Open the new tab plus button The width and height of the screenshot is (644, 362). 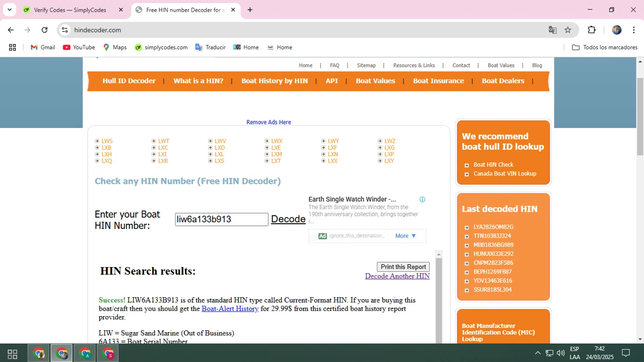[250, 10]
